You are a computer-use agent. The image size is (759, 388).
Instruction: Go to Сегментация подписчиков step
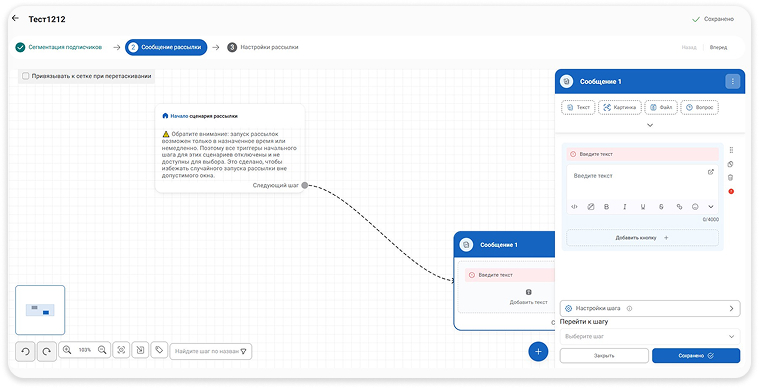[59, 47]
